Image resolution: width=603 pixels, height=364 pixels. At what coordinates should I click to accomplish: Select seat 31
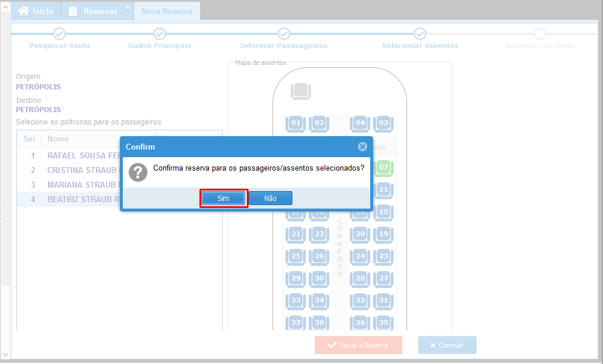tap(384, 301)
